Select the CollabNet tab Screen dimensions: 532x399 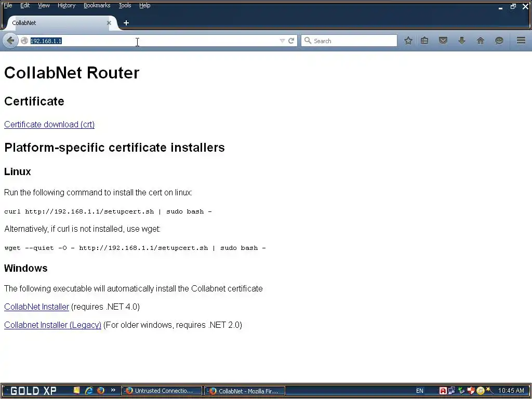(61, 23)
